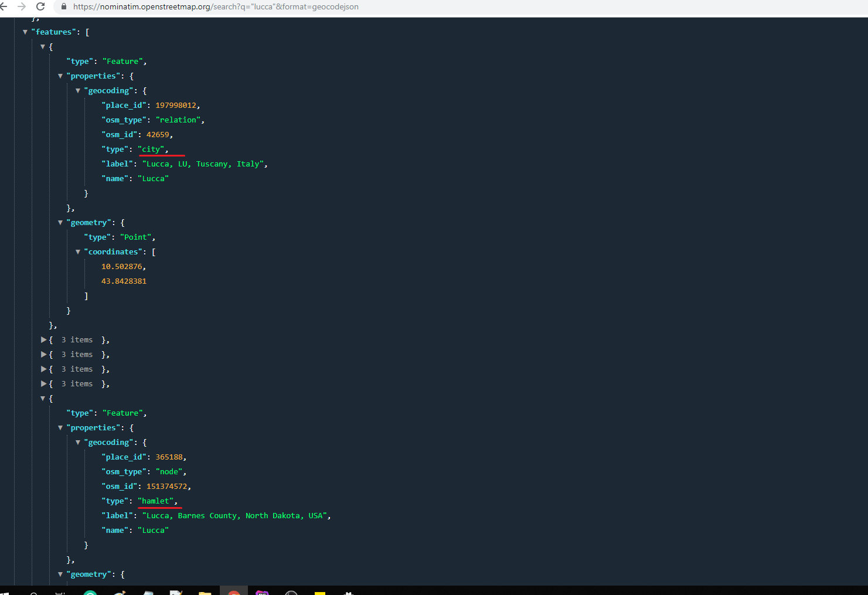Click the Chrome icon in the taskbar
This screenshot has height=595, width=868.
point(234,593)
